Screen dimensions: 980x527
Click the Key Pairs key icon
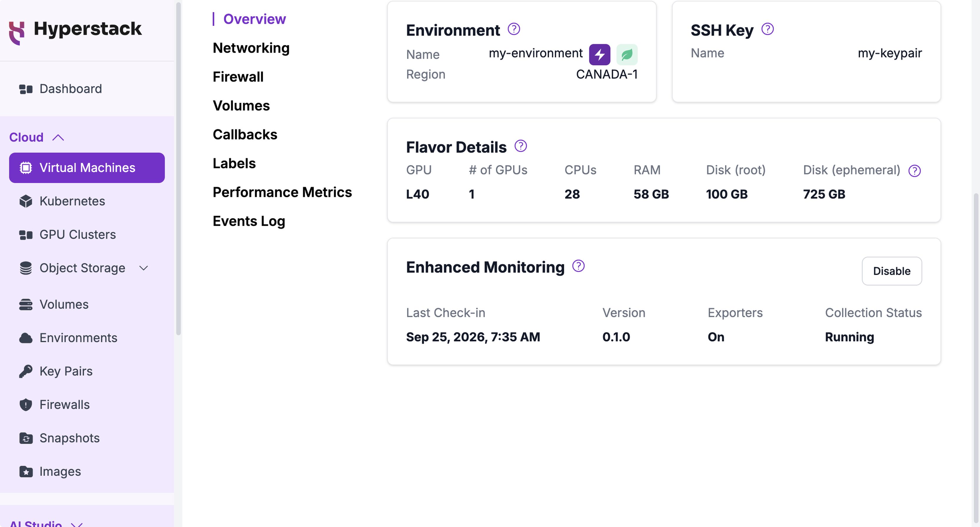[x=26, y=371]
